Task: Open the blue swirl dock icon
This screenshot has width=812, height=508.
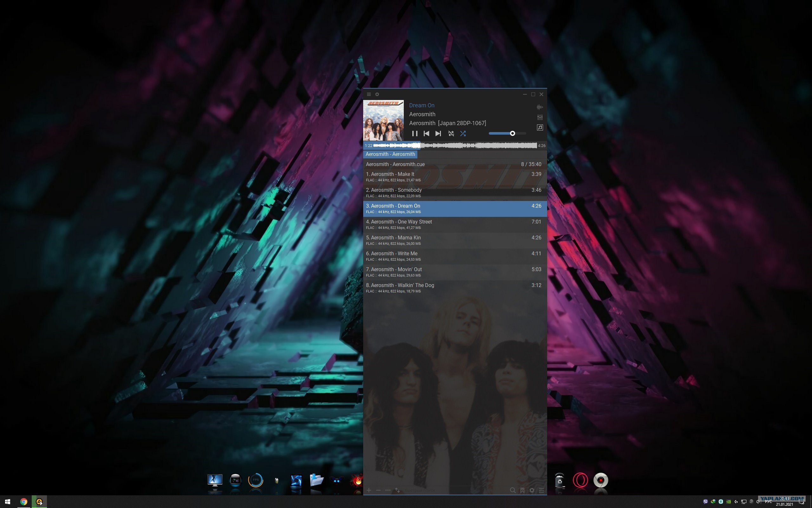Action: click(296, 481)
